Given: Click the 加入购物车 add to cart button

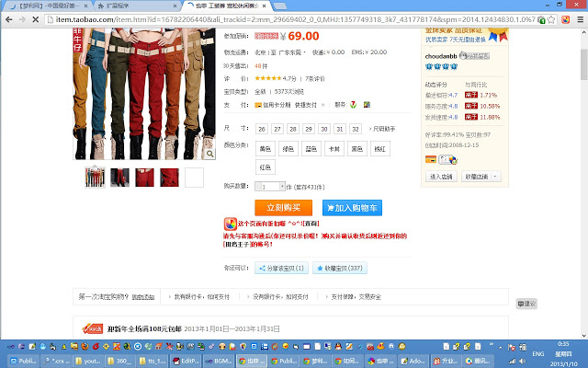Looking at the screenshot, I should [352, 208].
